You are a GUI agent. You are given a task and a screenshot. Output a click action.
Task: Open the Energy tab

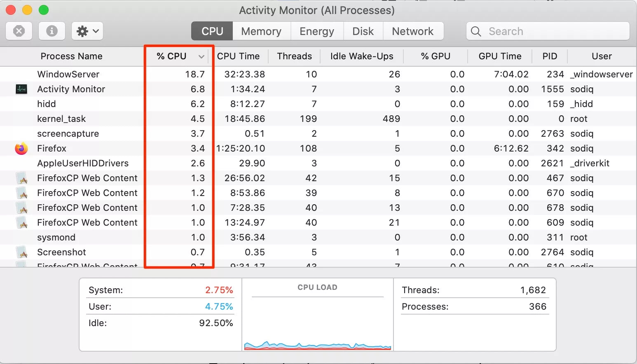click(316, 31)
